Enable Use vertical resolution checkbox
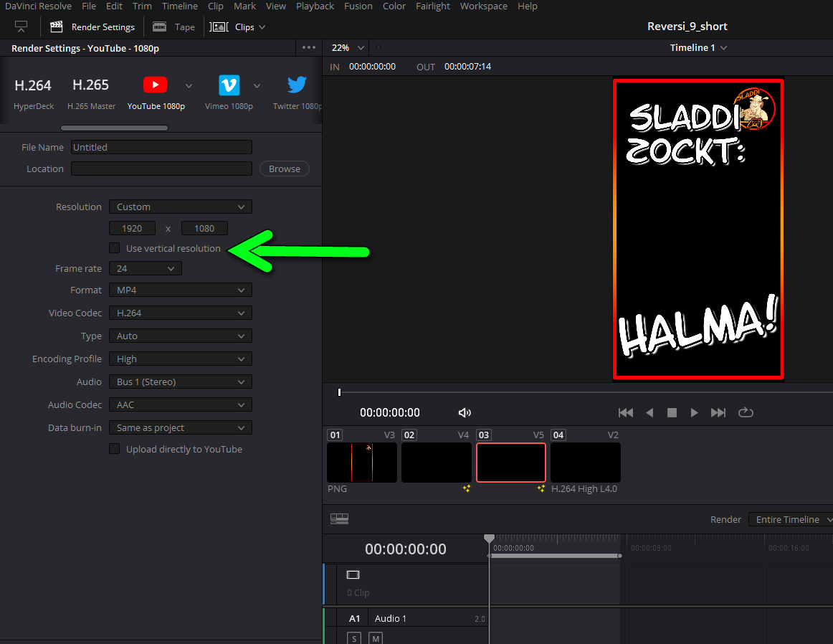Image resolution: width=833 pixels, height=644 pixels. [115, 248]
